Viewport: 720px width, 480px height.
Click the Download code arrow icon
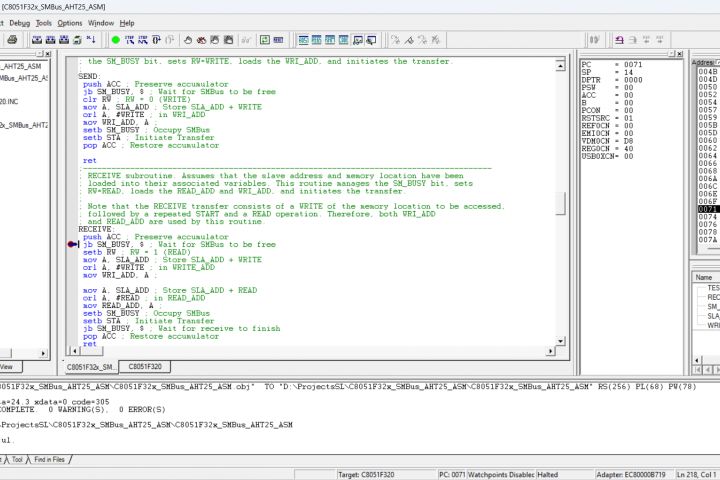click(91, 40)
